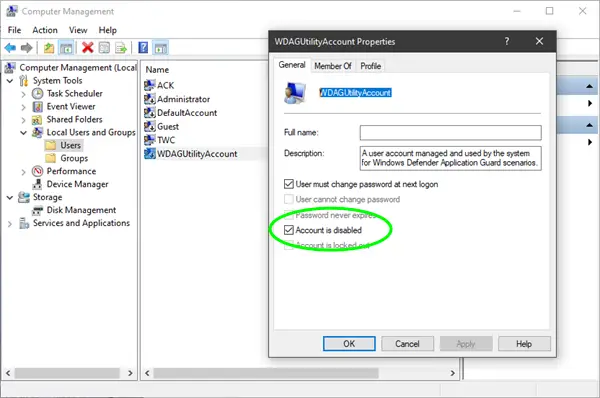Toggle the Show/Hide Action Pane icon
Screen dimensions: 600x398
coord(161,48)
